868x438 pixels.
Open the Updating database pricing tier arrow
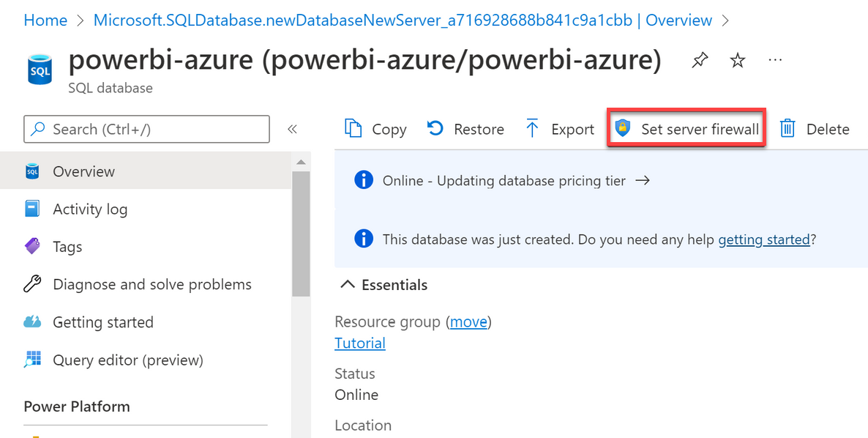(x=642, y=180)
